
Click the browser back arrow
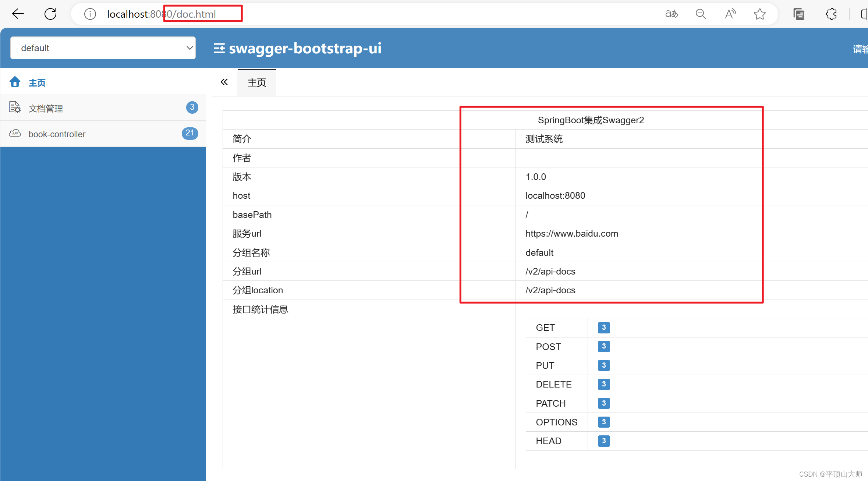point(18,14)
